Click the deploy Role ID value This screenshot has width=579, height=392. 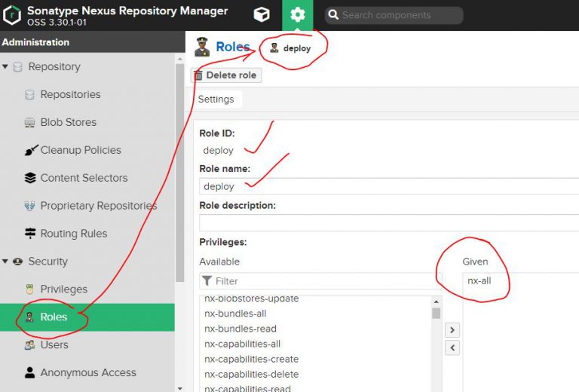coord(218,151)
